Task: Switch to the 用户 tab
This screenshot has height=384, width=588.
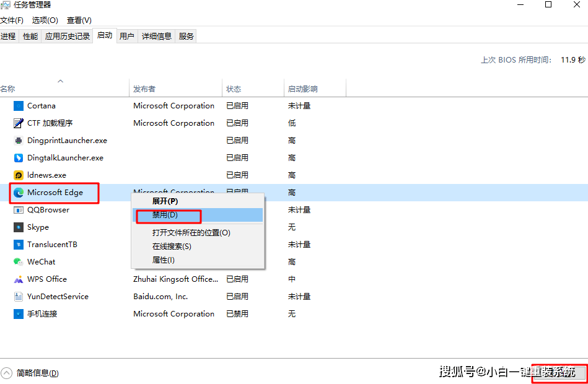Action: pos(127,37)
